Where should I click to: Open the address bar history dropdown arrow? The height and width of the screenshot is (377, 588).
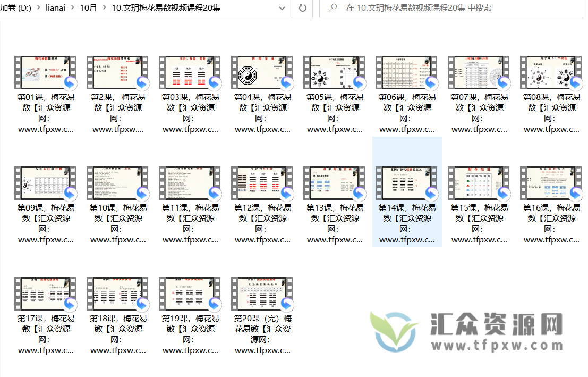pyautogui.click(x=283, y=8)
